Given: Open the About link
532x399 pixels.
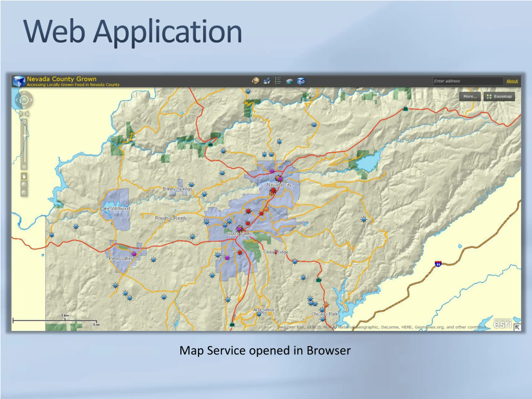Looking at the screenshot, I should [512, 81].
